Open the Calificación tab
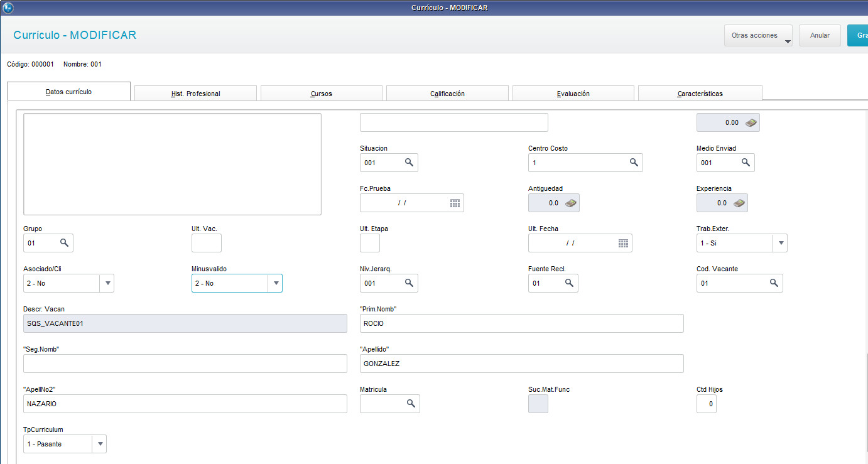The image size is (868, 464). pos(447,94)
